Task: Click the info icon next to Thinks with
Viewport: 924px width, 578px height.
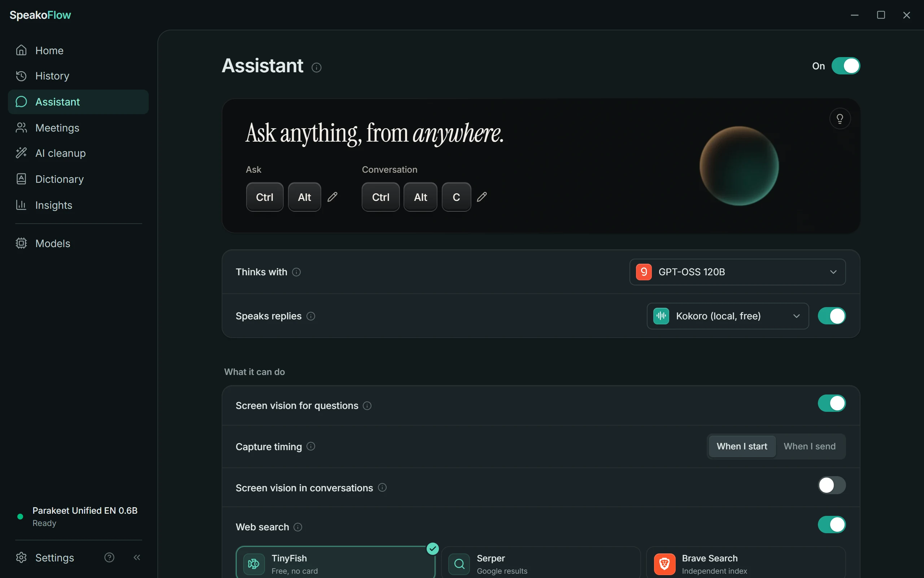Action: (296, 272)
